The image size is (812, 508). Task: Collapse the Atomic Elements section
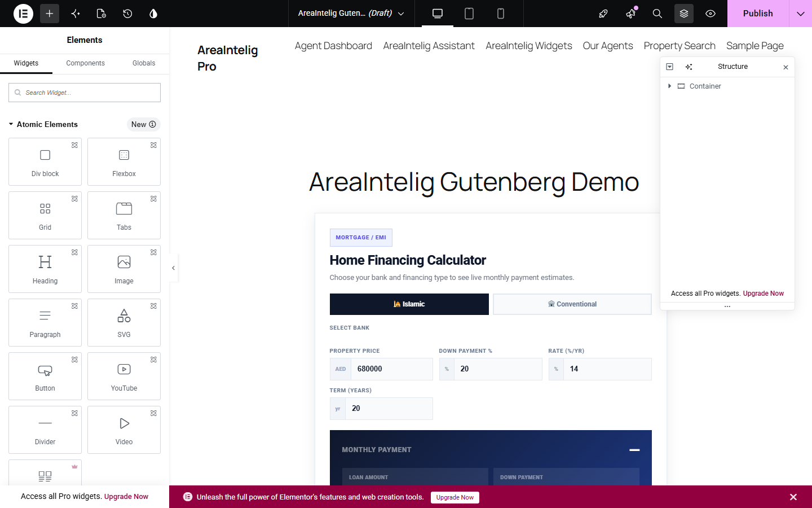click(x=43, y=124)
